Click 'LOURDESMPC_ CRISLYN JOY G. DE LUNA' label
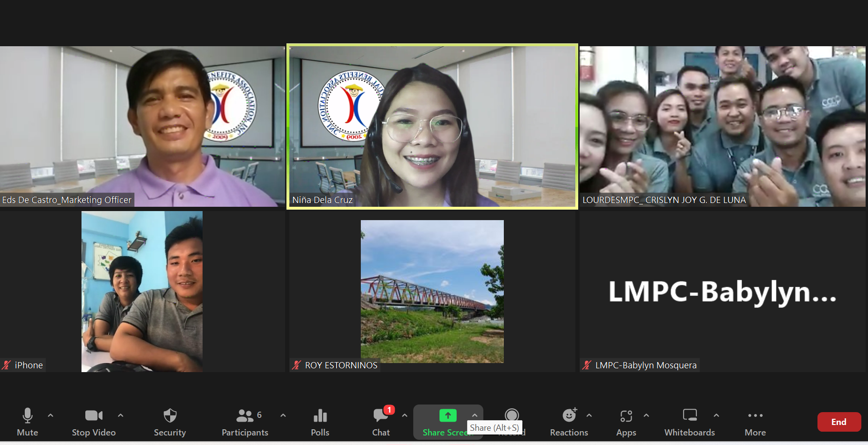Image resolution: width=868 pixels, height=445 pixels. [664, 200]
